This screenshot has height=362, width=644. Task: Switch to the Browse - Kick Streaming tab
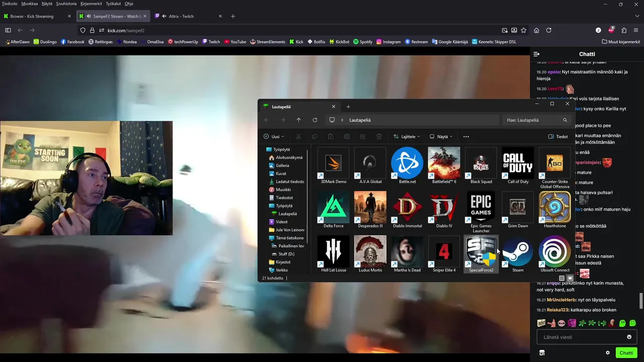(x=38, y=16)
